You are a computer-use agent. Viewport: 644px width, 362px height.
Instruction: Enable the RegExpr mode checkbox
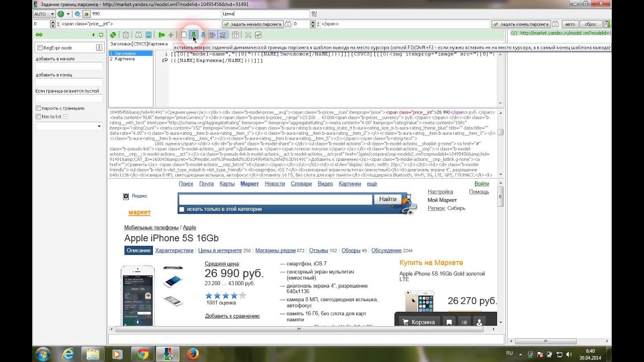[40, 48]
